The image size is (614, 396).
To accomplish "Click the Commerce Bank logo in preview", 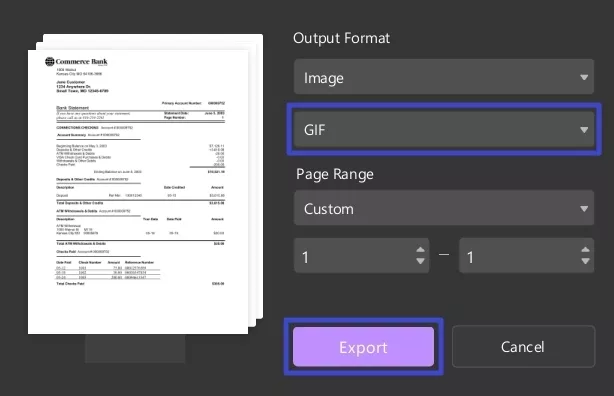I will click(x=76, y=61).
